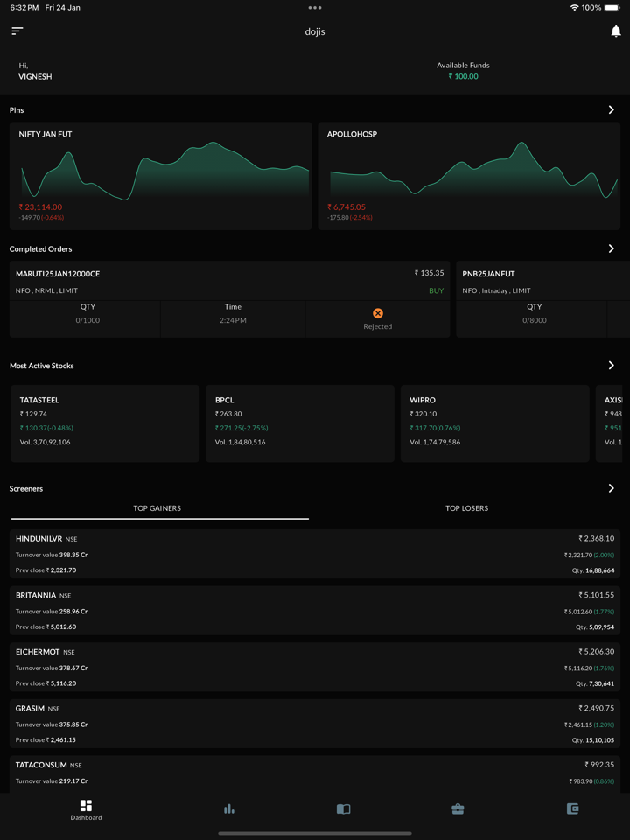Open the hamburger menu icon
Image resolution: width=630 pixels, height=840 pixels.
[17, 31]
